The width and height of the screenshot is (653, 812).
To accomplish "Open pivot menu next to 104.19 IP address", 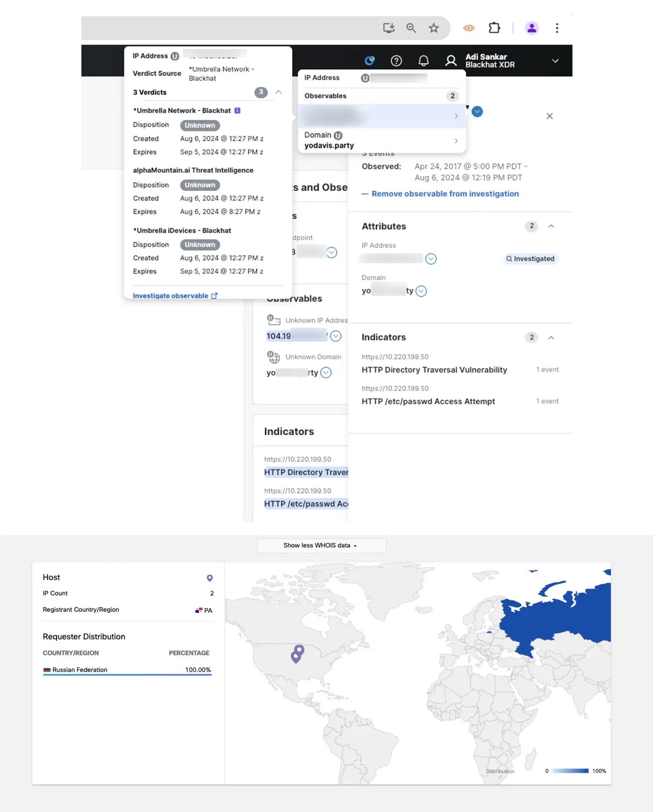I will point(335,336).
